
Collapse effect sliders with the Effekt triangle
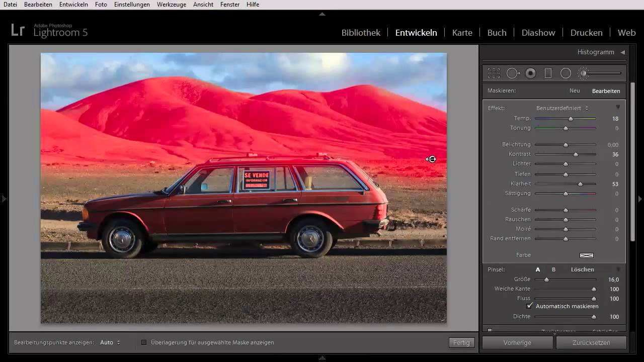pos(618,107)
